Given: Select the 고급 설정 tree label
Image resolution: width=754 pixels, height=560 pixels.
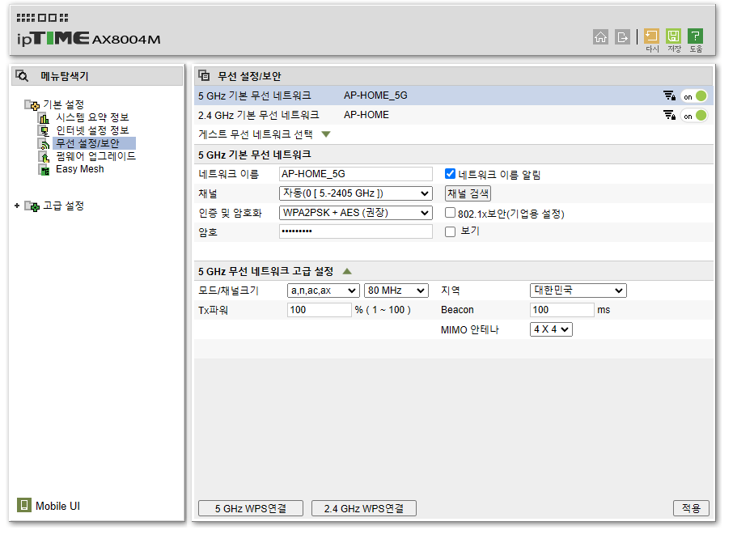Looking at the screenshot, I should click(63, 206).
